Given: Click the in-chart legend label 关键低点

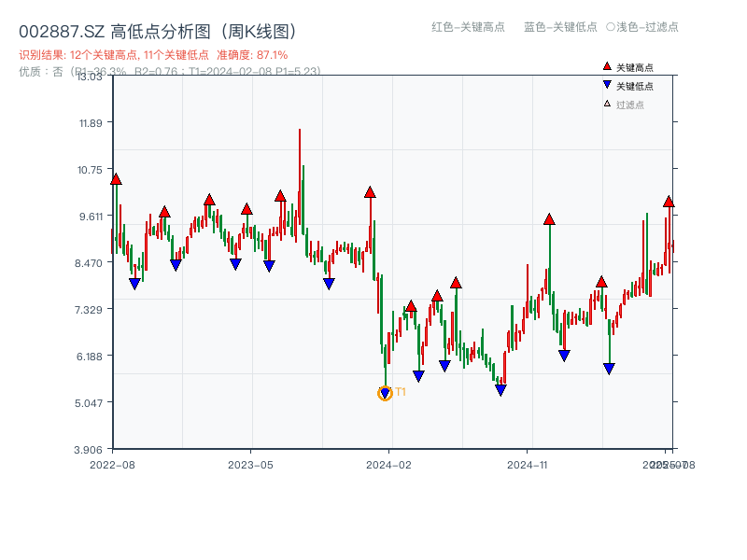Looking at the screenshot, I should 635,86.
